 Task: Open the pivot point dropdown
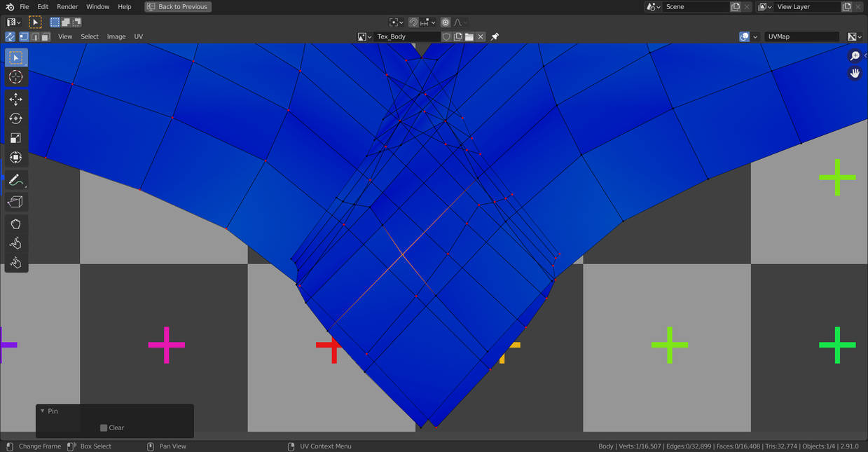pyautogui.click(x=397, y=22)
